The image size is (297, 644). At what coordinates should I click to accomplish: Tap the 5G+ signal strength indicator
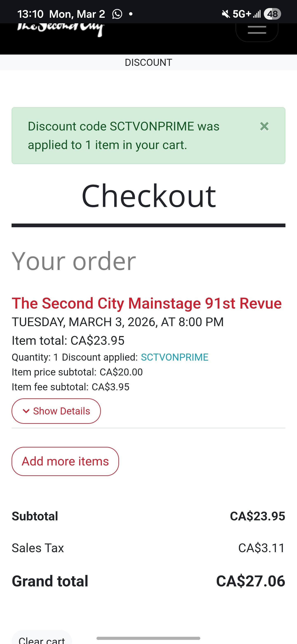click(x=246, y=14)
